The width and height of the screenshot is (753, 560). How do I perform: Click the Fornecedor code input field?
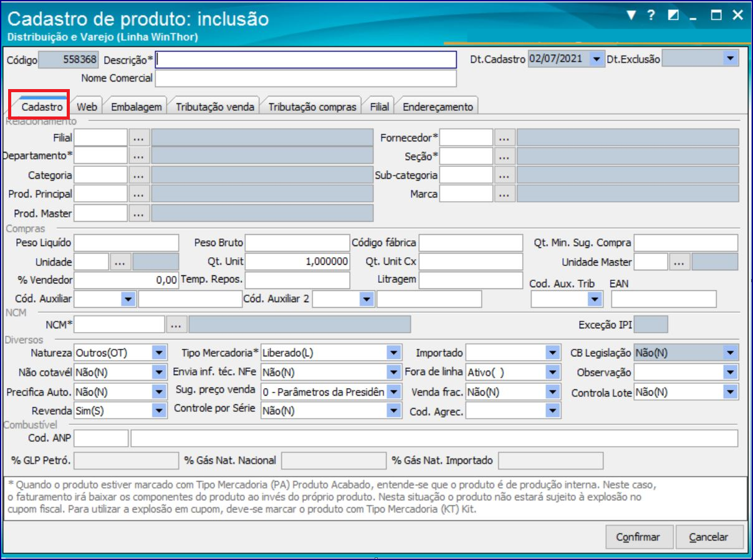click(x=466, y=138)
